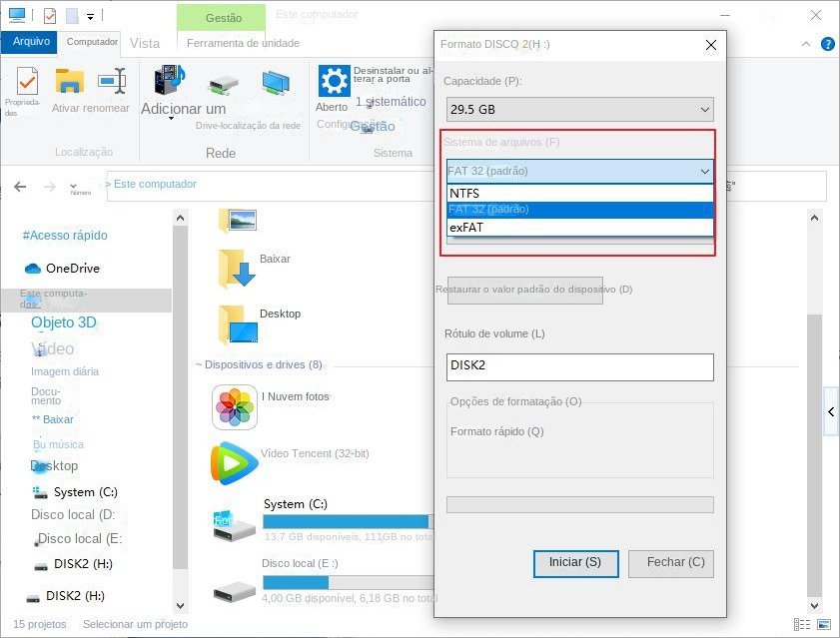Collapse the Dispositivos e drives section
Screen dimensions: 840x638
pos(199,365)
